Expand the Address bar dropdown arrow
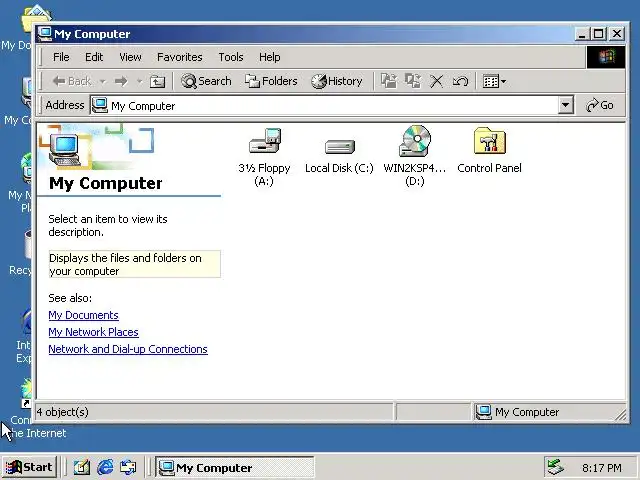This screenshot has width=640, height=480. 565,105
